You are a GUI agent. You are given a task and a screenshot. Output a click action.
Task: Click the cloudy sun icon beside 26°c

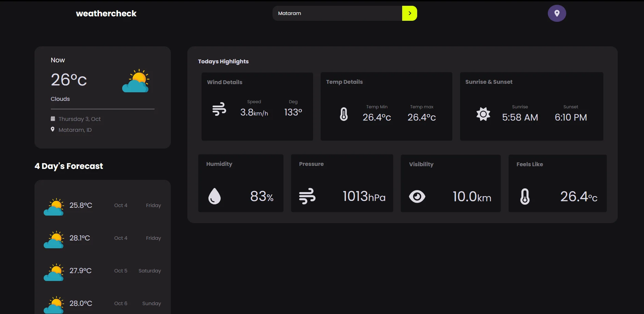click(136, 81)
